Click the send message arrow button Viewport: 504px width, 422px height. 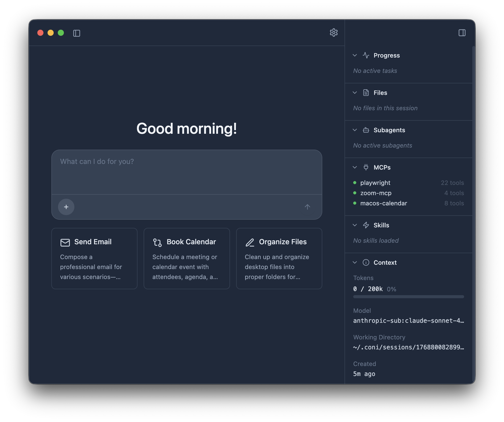(308, 207)
